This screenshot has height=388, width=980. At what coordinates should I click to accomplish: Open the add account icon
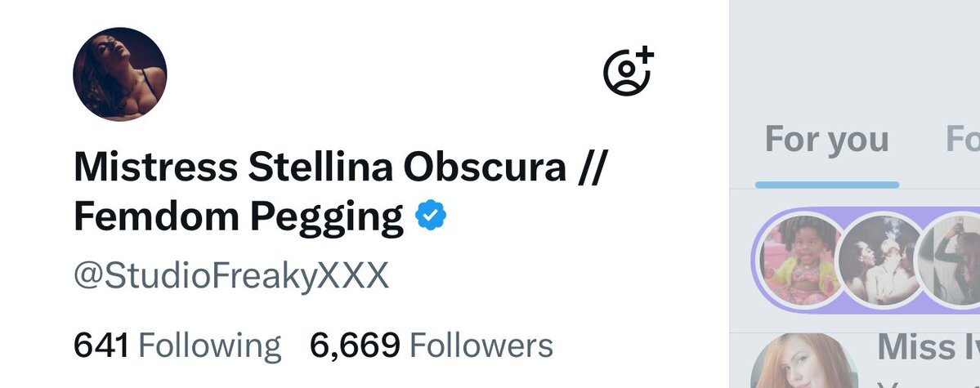[x=628, y=71]
